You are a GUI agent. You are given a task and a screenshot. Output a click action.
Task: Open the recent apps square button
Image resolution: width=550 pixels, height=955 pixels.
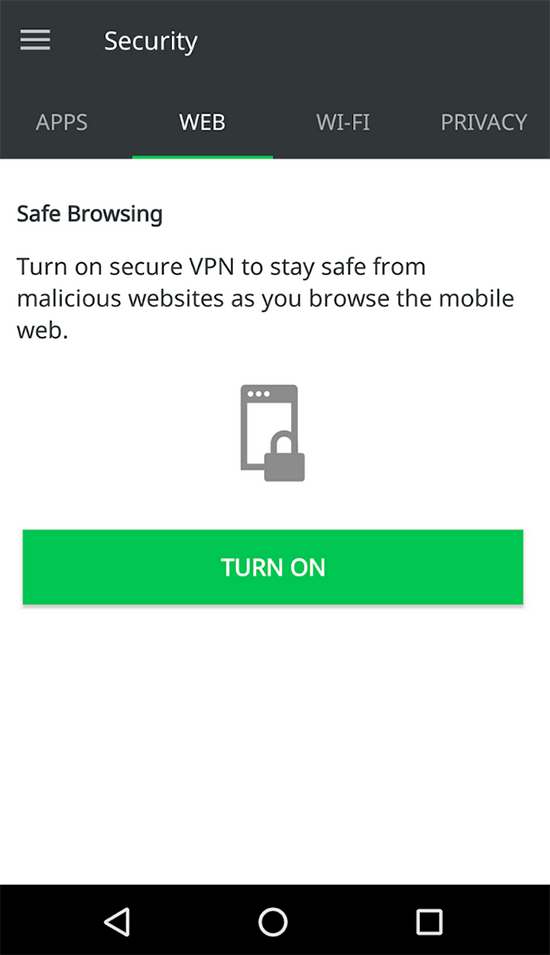point(429,922)
